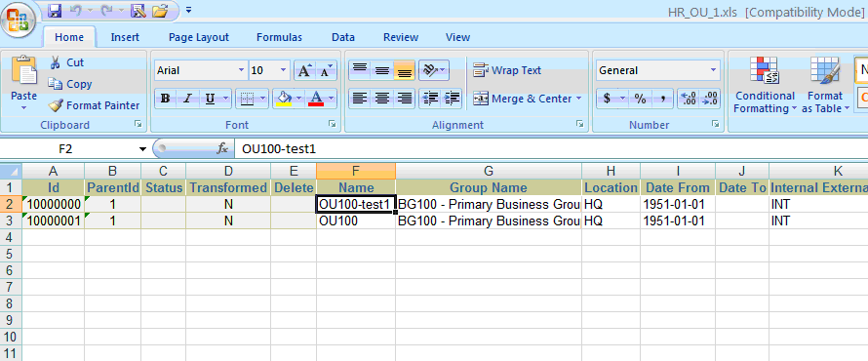
Task: Switch to the Insert tab
Action: coord(125,37)
